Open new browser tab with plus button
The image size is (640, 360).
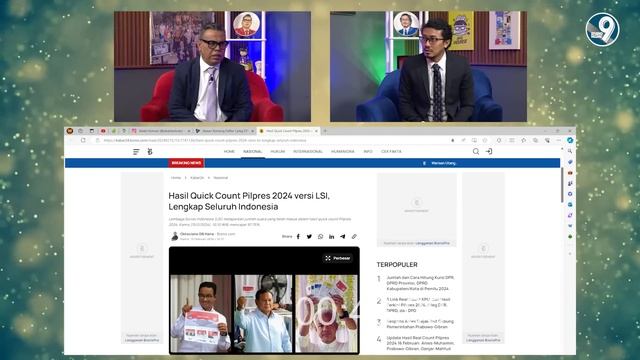325,131
